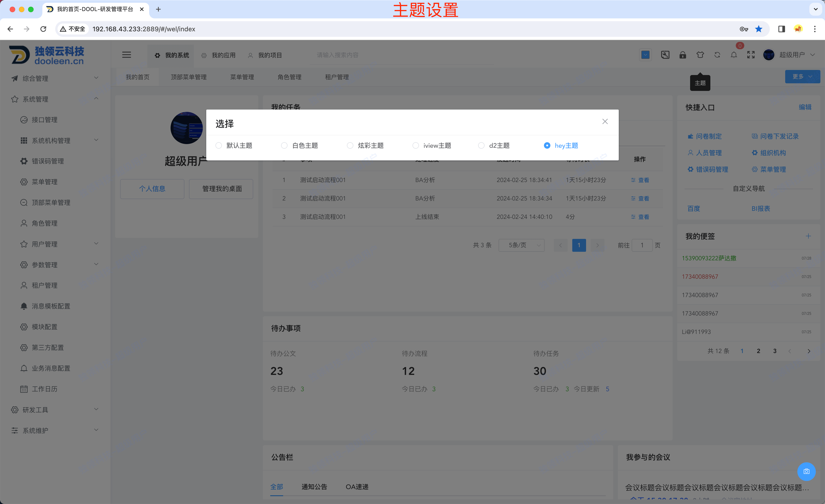Click the 个人信息 button
Screen dimensions: 825x504
(x=152, y=189)
